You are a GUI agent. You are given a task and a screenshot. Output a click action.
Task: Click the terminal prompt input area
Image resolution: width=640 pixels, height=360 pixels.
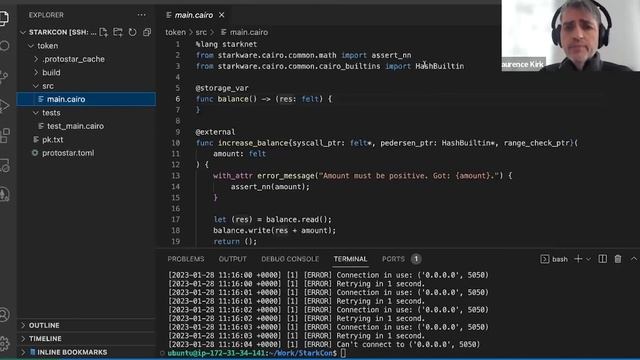click(x=344, y=353)
